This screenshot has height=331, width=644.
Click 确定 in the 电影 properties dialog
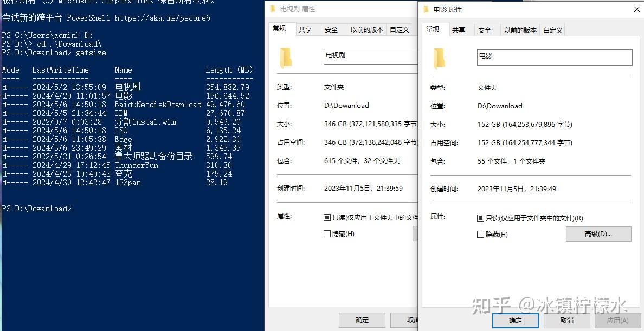tap(515, 320)
